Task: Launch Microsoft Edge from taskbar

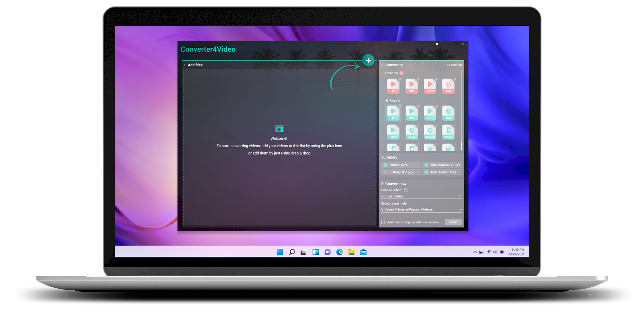Action: [x=340, y=252]
